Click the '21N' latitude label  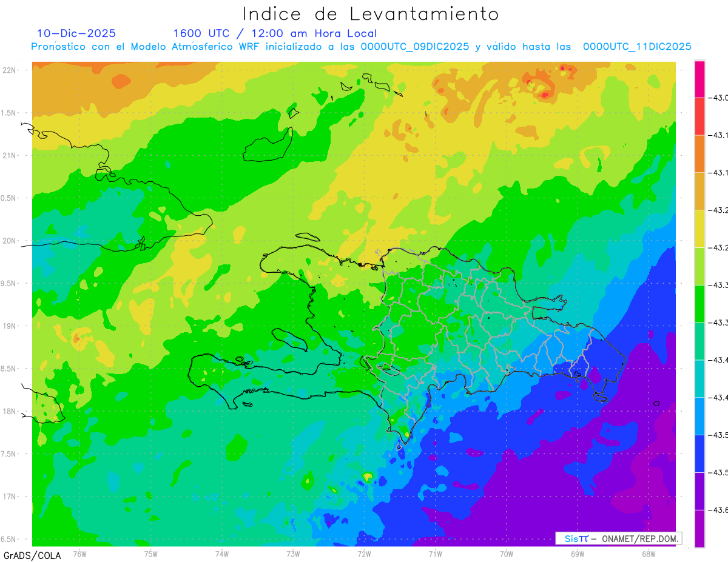tap(10, 156)
